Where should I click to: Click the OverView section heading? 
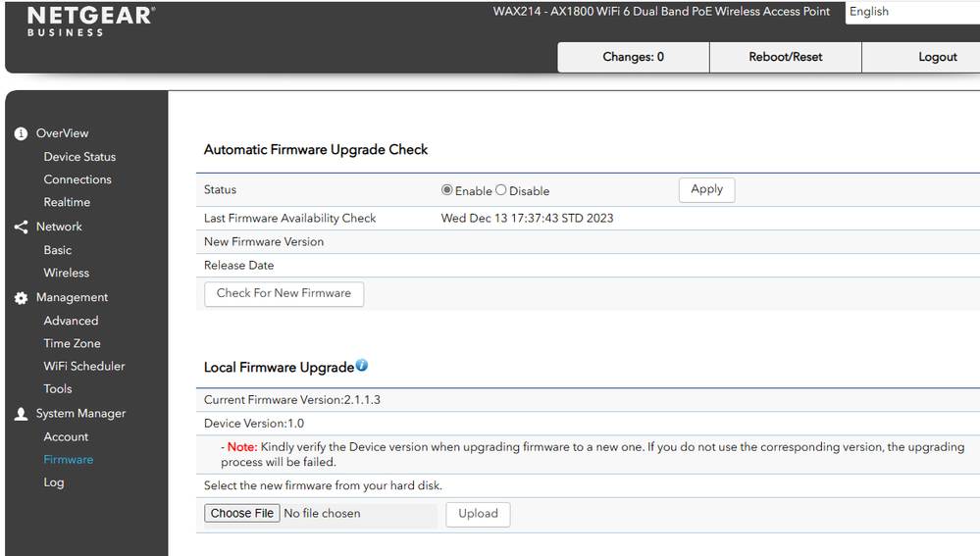62,133
